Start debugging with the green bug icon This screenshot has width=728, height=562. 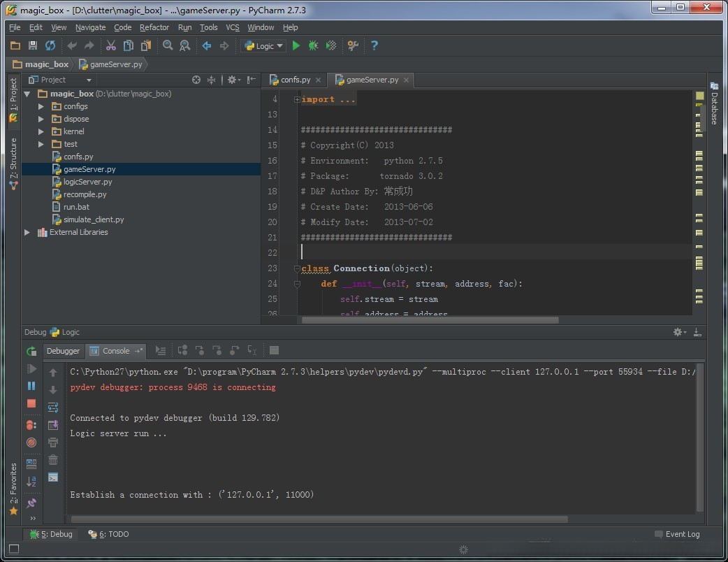[313, 45]
